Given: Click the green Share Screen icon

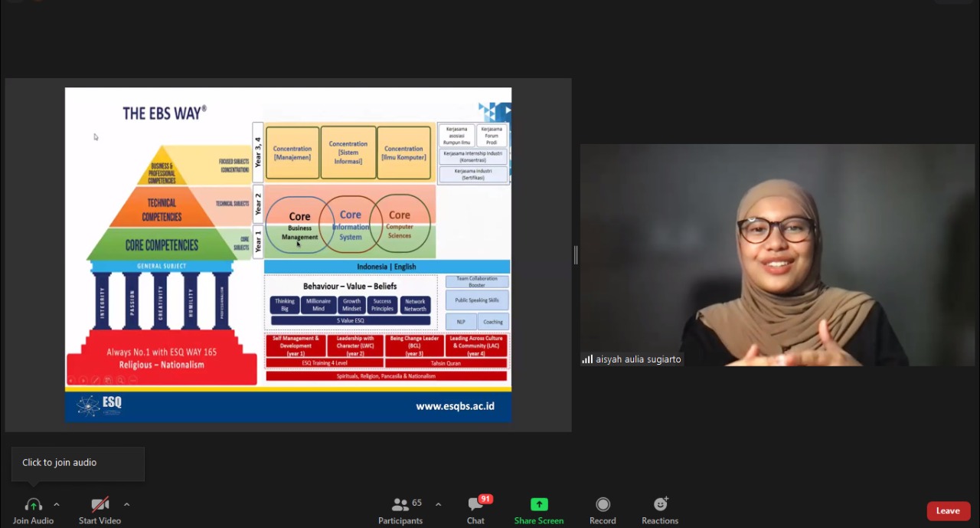Looking at the screenshot, I should (539, 505).
